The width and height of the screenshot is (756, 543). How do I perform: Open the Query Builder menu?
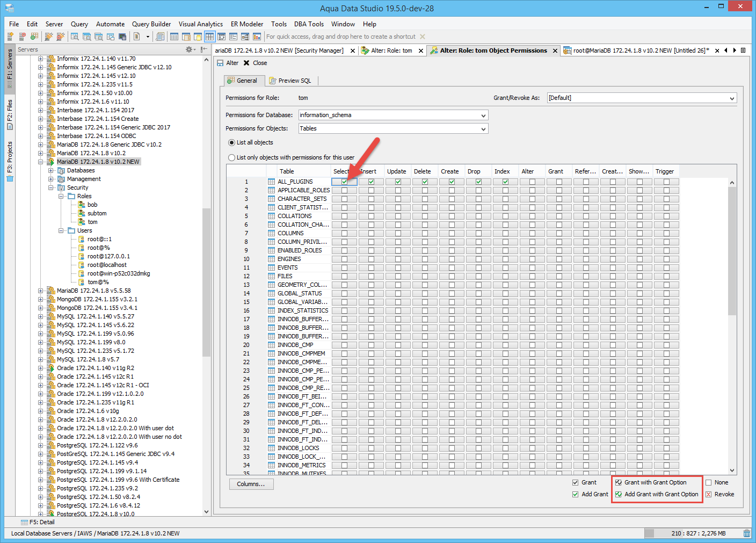151,24
